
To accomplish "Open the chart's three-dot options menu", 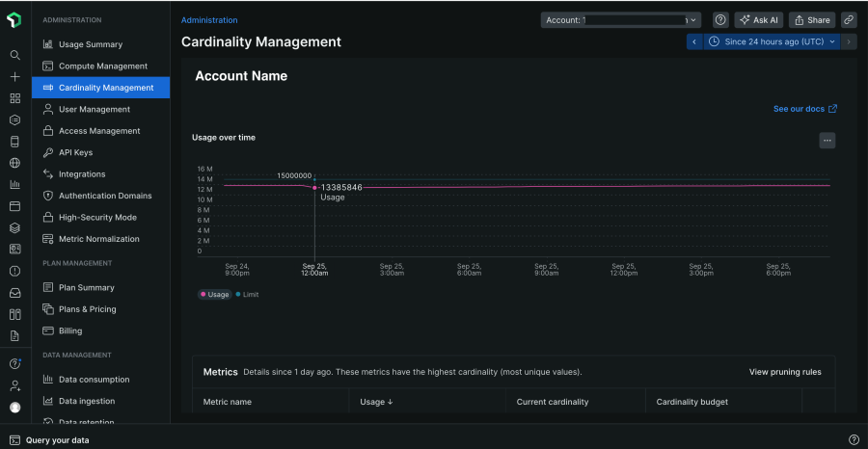I will (x=827, y=141).
